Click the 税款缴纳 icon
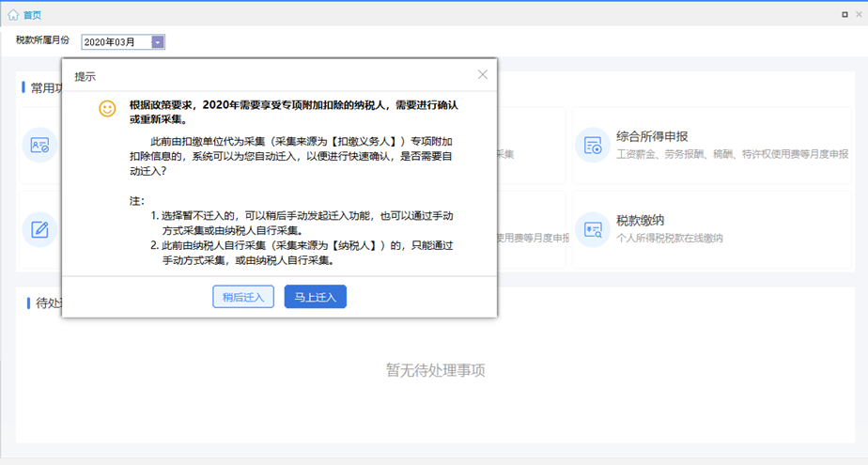Viewport: 868px width, 465px height. pyautogui.click(x=593, y=229)
